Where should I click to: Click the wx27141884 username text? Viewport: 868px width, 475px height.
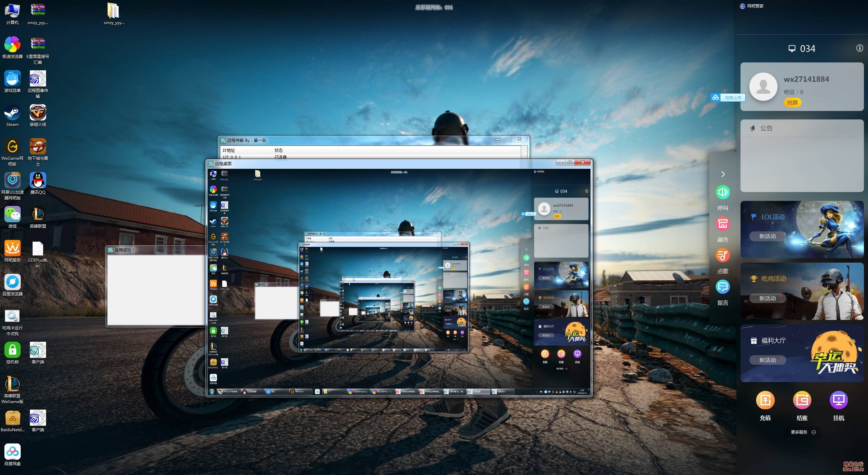(806, 79)
